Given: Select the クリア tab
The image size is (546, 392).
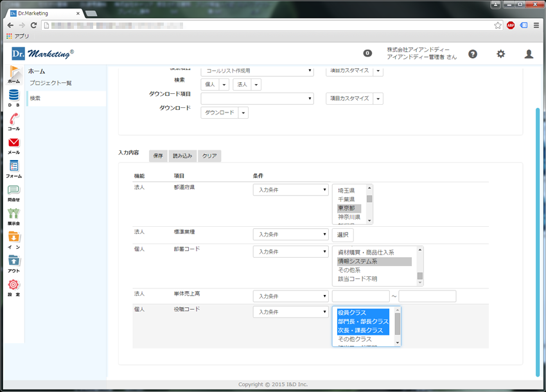Looking at the screenshot, I should coord(209,156).
